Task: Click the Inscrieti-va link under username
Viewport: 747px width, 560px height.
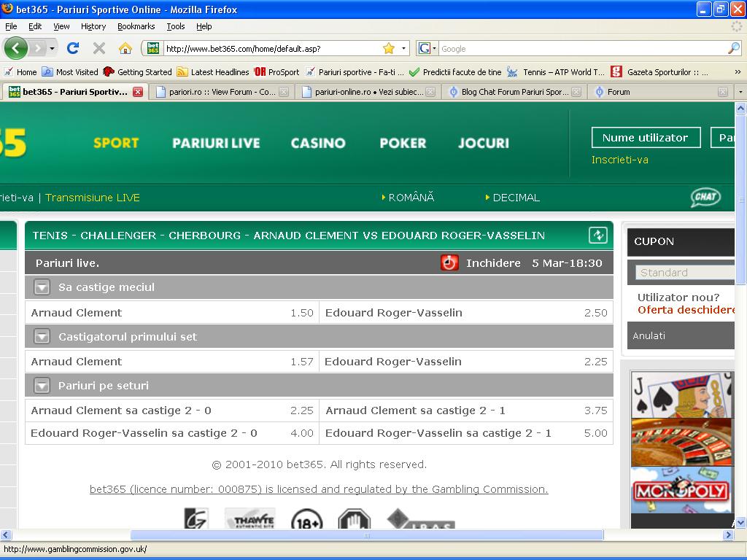Action: [620, 160]
